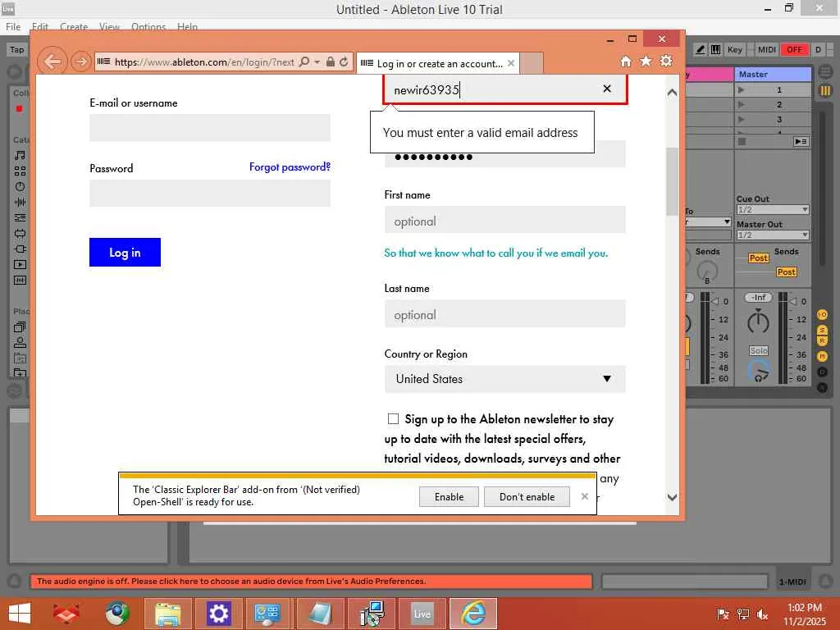The image size is (840, 630).
Task: Open Instruments category in Ableton browser
Action: pyautogui.click(x=20, y=186)
